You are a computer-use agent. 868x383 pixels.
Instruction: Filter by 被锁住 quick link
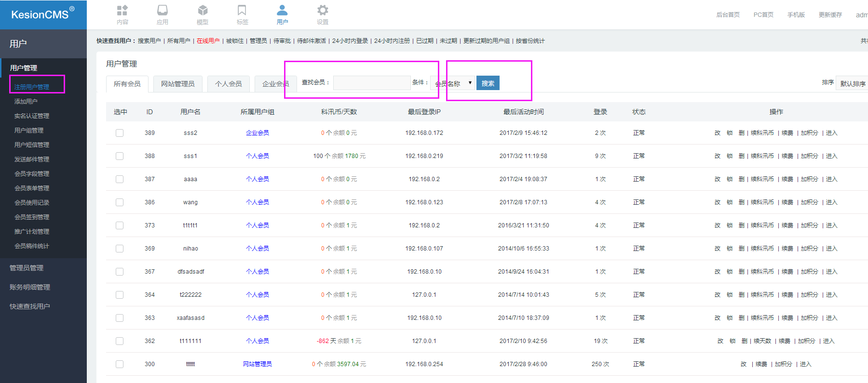coord(235,41)
